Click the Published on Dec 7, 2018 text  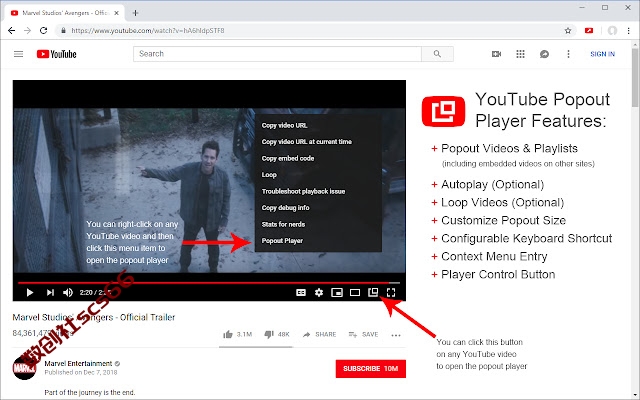81,372
